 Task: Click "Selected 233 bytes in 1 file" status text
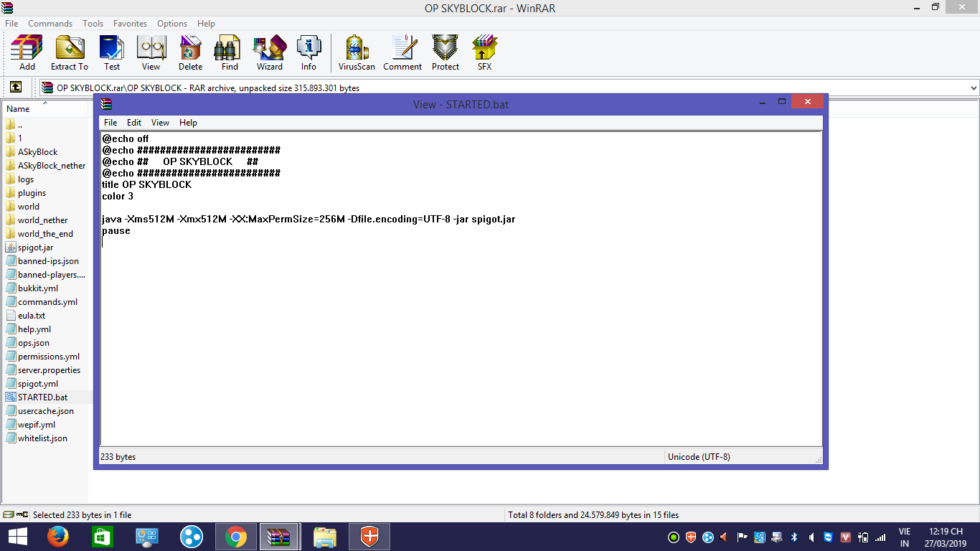[82, 514]
